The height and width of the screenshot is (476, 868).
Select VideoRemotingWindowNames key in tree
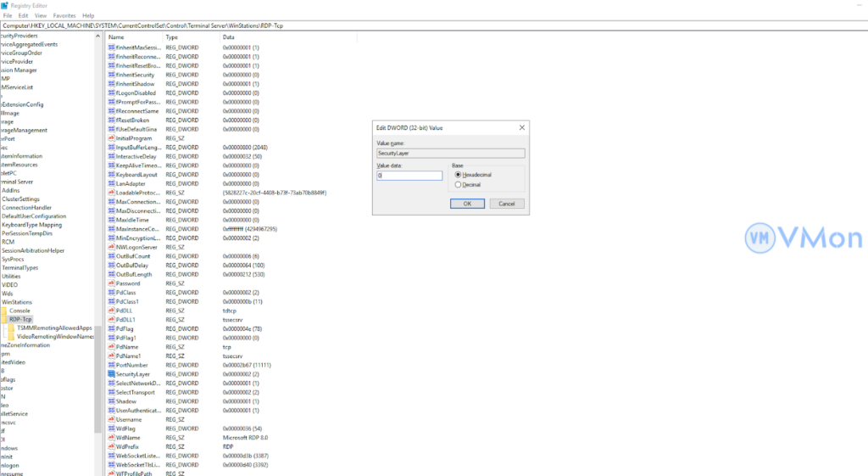point(55,337)
